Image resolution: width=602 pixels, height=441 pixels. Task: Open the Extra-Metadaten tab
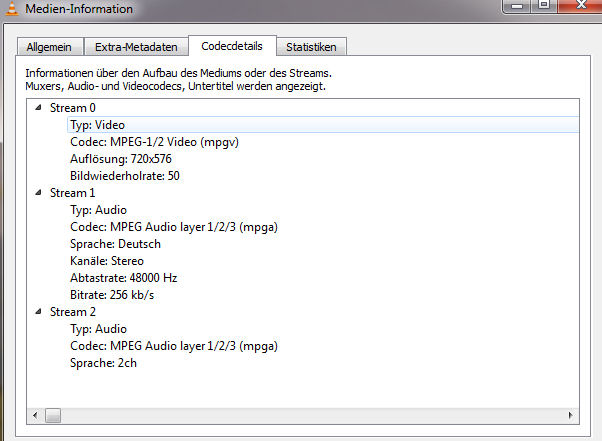[136, 47]
